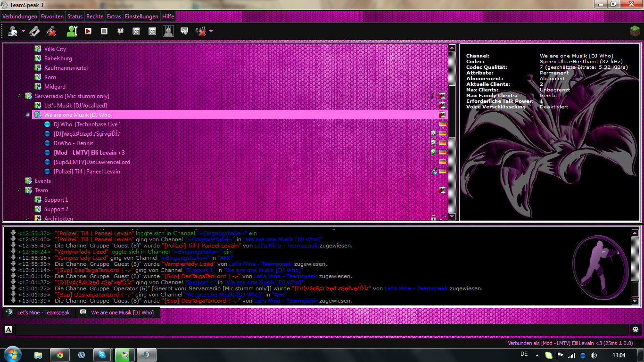
Task: Click the Minecraft grass block icon
Action: click(635, 31)
